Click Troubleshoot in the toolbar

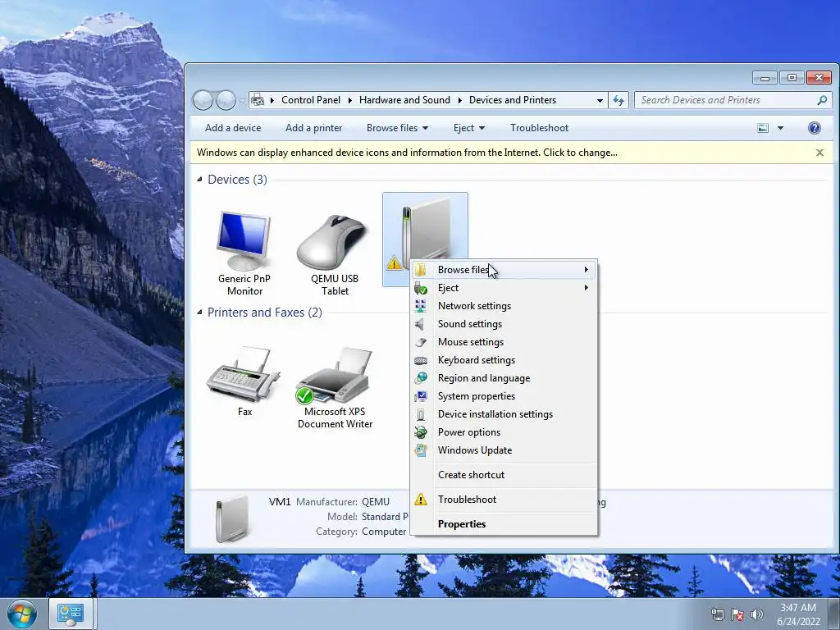(x=539, y=128)
